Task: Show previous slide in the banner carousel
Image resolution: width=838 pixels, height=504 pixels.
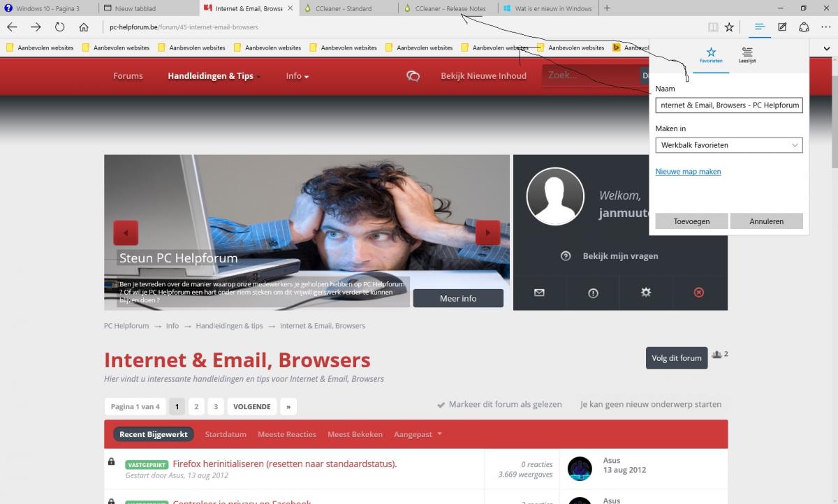Action: tap(126, 232)
